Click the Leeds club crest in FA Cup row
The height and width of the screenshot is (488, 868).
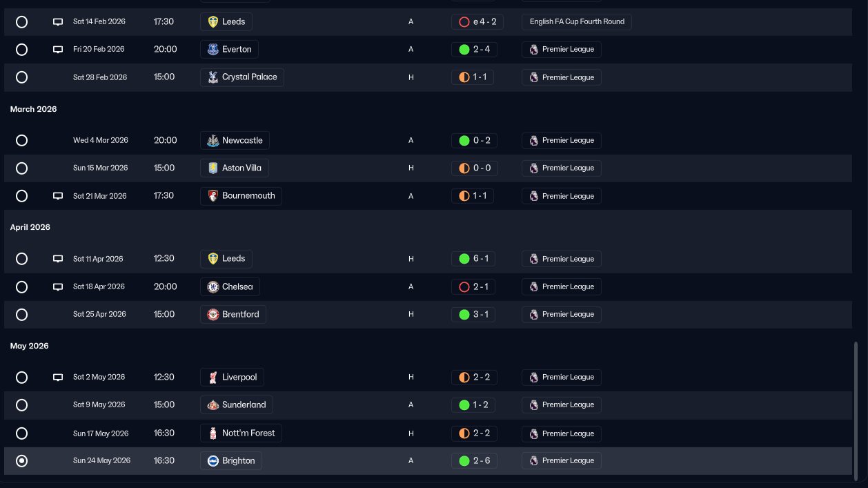pos(213,22)
